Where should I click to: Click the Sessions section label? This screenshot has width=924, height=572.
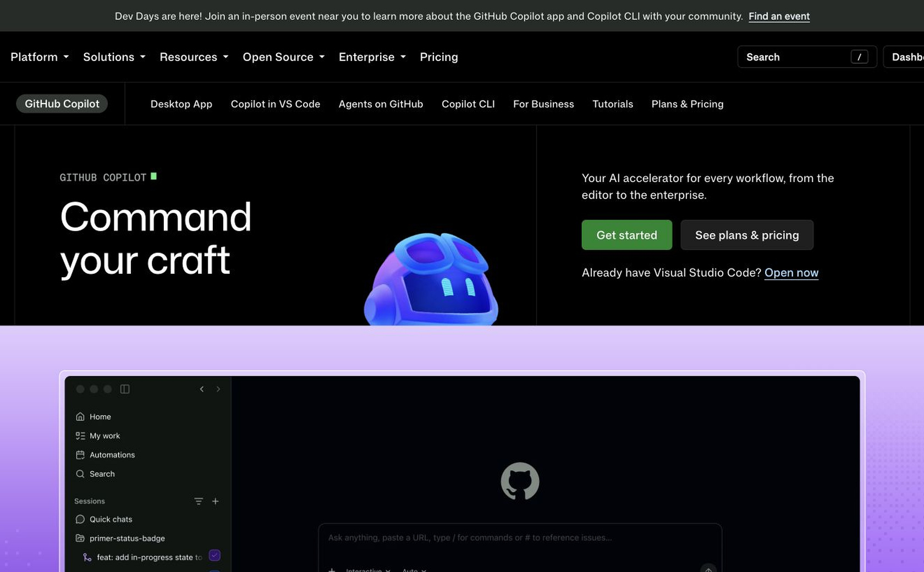[x=90, y=501]
